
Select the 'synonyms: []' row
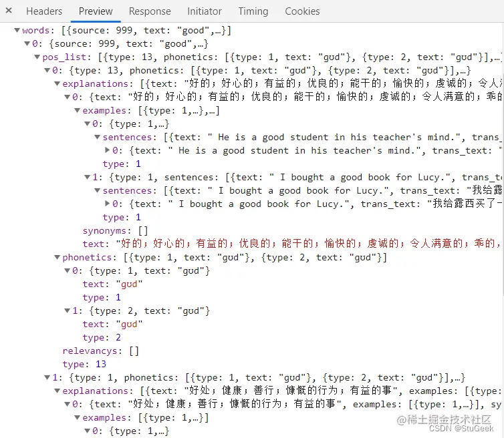pyautogui.click(x=115, y=230)
